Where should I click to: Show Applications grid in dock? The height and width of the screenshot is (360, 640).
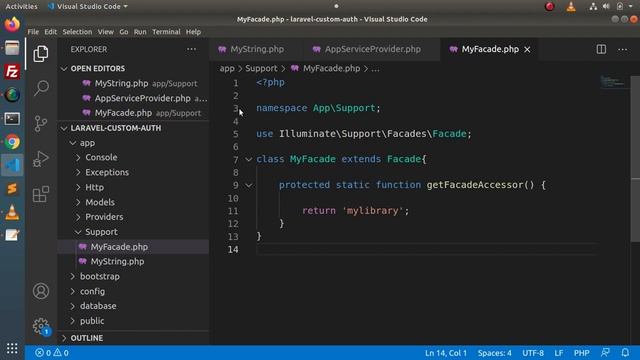coord(12,348)
